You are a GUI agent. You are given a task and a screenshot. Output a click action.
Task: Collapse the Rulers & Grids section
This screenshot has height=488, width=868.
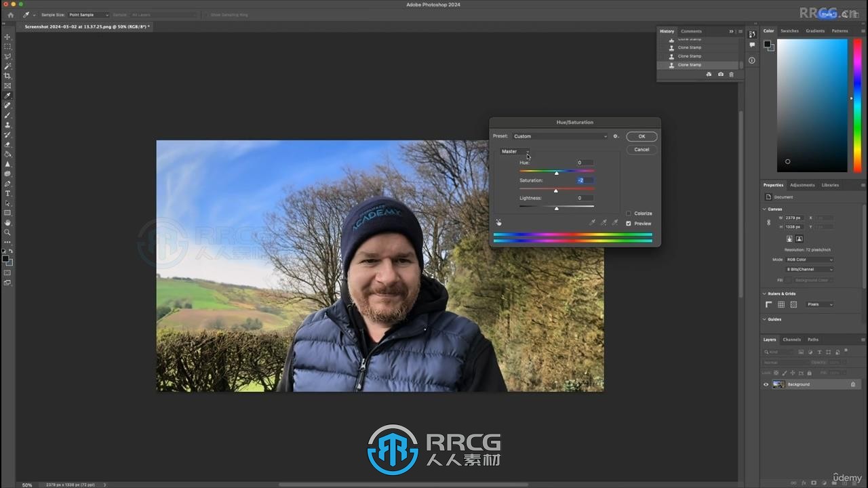pyautogui.click(x=765, y=293)
